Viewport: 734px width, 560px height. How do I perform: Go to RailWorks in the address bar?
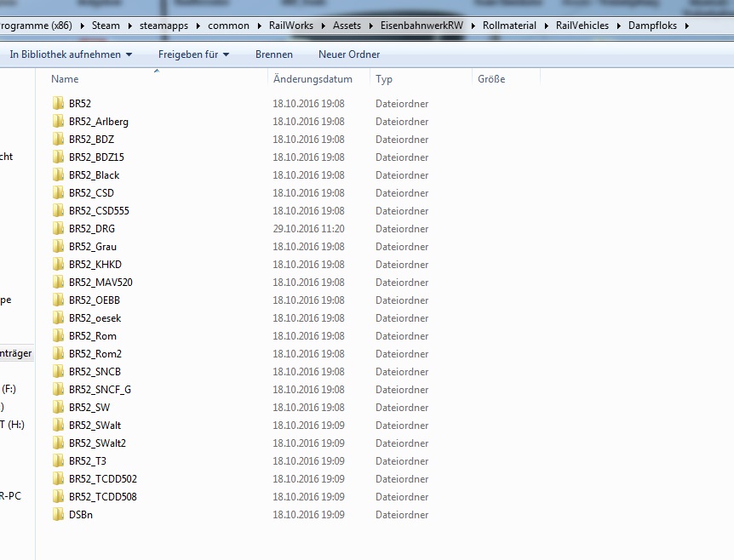(x=291, y=26)
